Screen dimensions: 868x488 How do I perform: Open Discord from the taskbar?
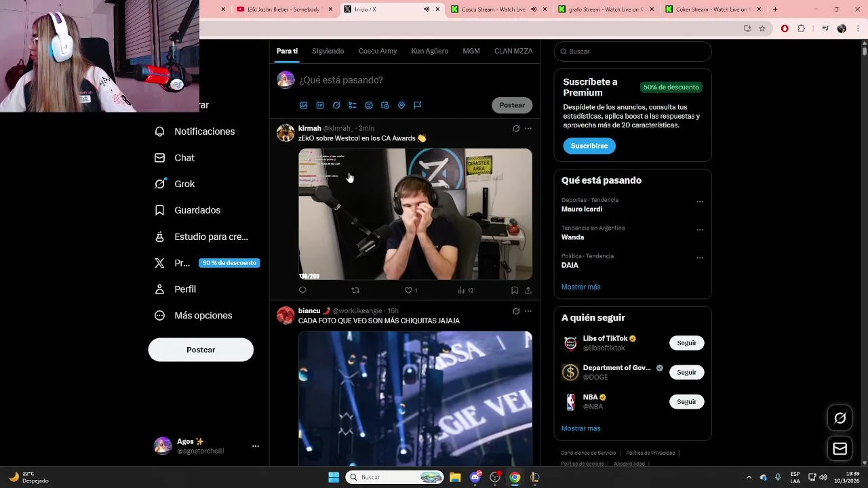click(x=475, y=477)
